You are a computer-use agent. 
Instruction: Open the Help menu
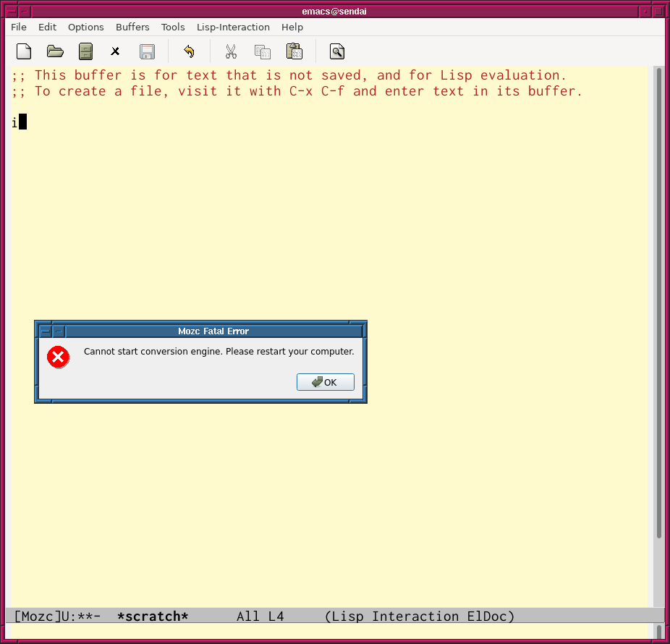pos(292,27)
